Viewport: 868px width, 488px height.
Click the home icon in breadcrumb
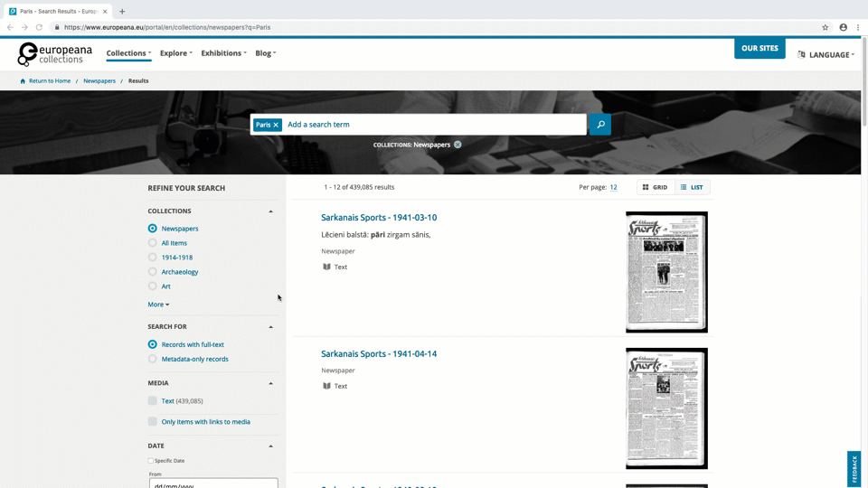coord(23,80)
